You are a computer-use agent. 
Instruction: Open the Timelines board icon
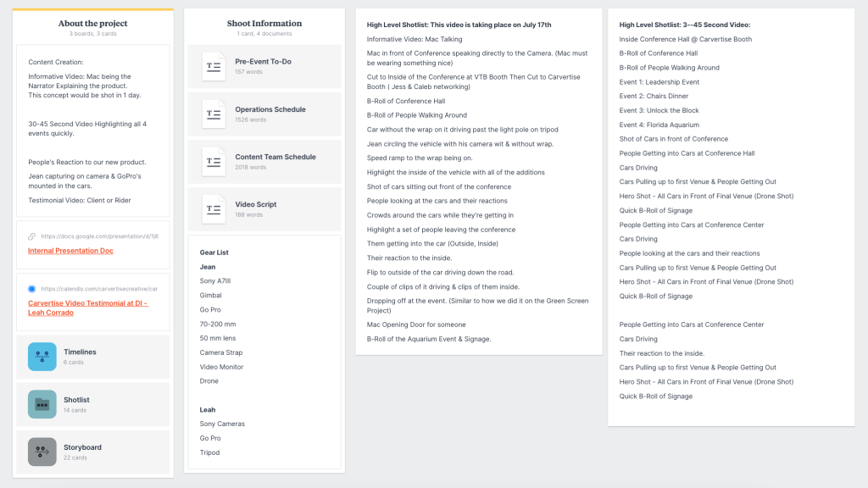coord(42,357)
